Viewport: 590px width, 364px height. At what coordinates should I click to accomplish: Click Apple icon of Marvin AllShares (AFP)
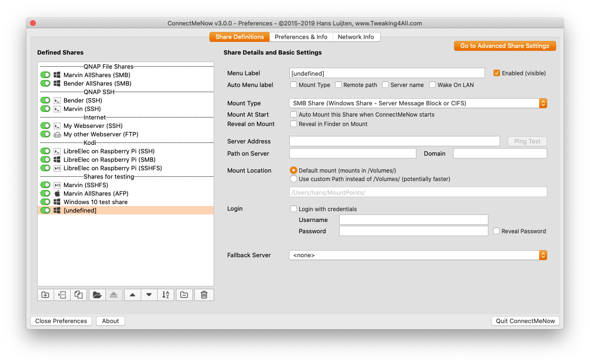(57, 193)
